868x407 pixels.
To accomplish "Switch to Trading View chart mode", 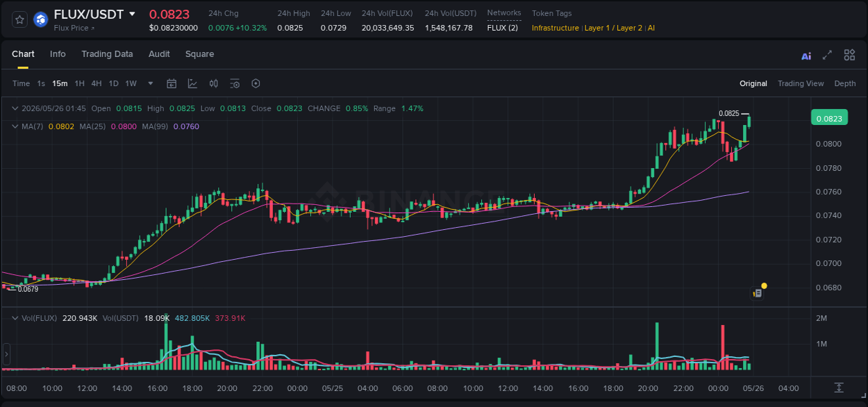I will pyautogui.click(x=801, y=83).
